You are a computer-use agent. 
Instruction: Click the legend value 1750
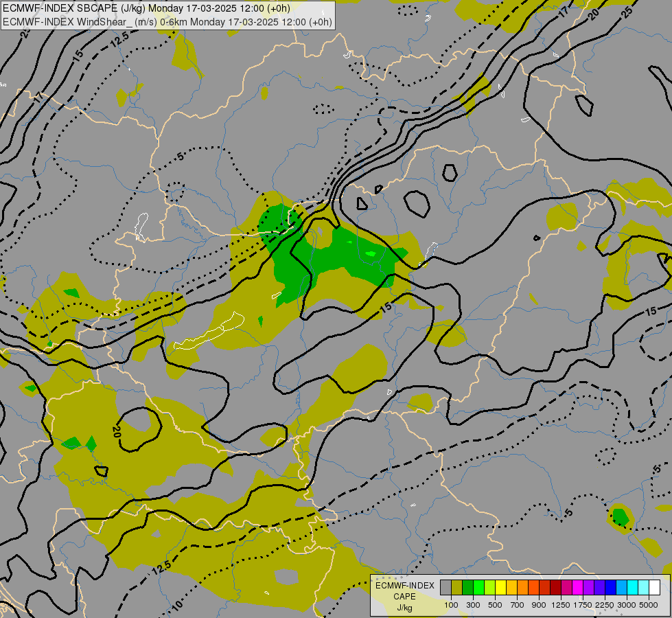pyautogui.click(x=583, y=605)
